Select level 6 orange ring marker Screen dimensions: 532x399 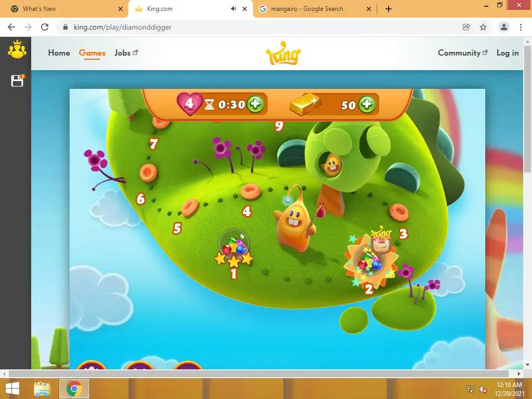click(x=148, y=172)
